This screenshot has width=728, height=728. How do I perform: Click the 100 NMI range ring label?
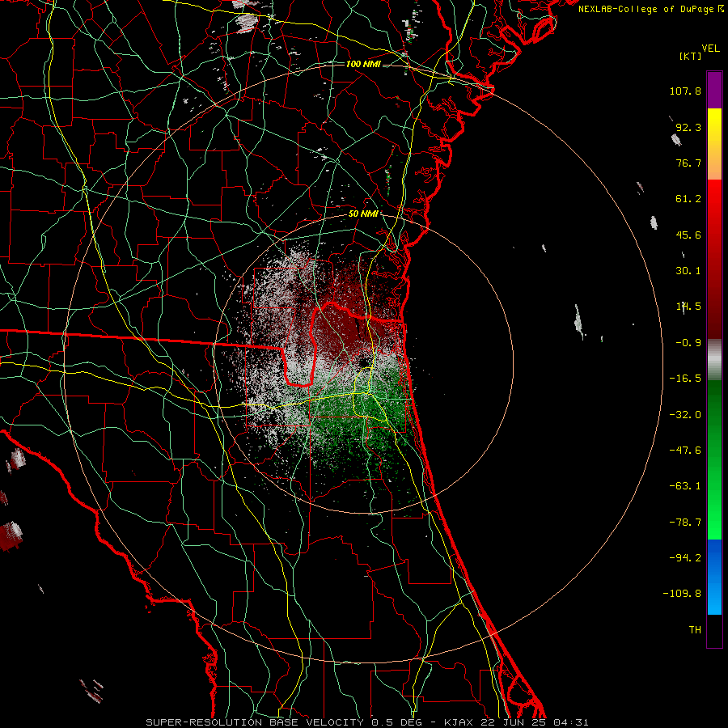363,64
